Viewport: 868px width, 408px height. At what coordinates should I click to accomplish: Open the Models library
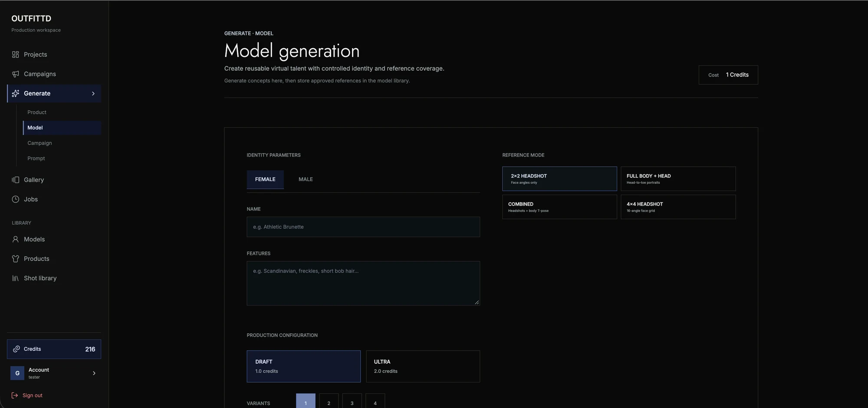click(54, 239)
